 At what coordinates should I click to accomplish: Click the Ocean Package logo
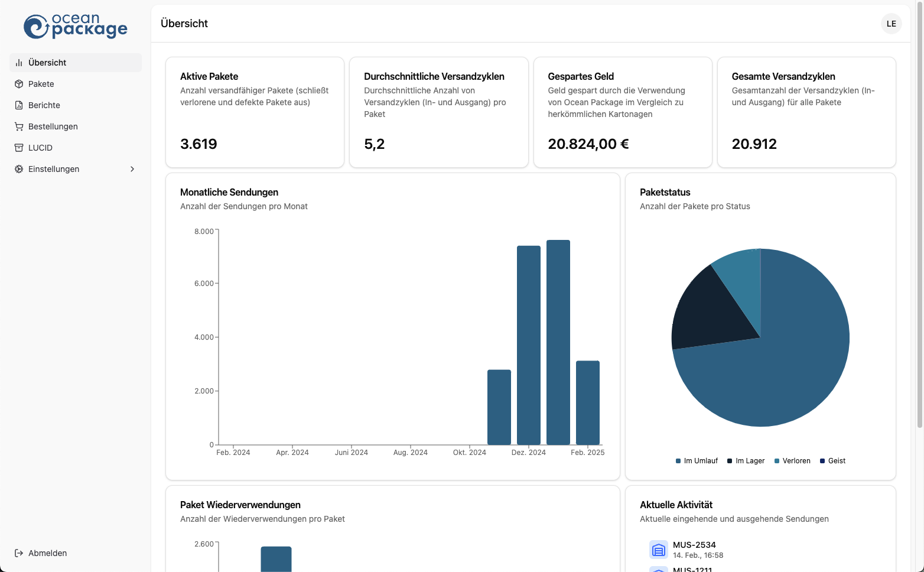[75, 27]
